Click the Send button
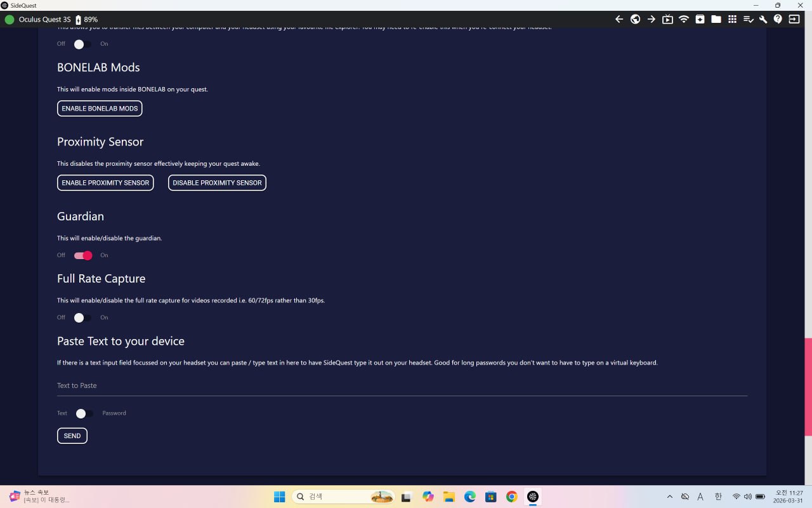This screenshot has width=812, height=508. pyautogui.click(x=72, y=436)
